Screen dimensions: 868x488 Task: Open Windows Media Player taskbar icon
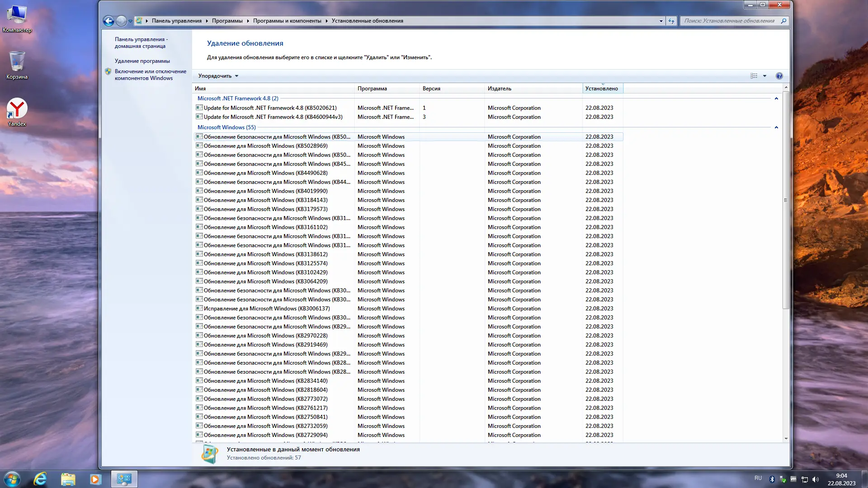(95, 479)
